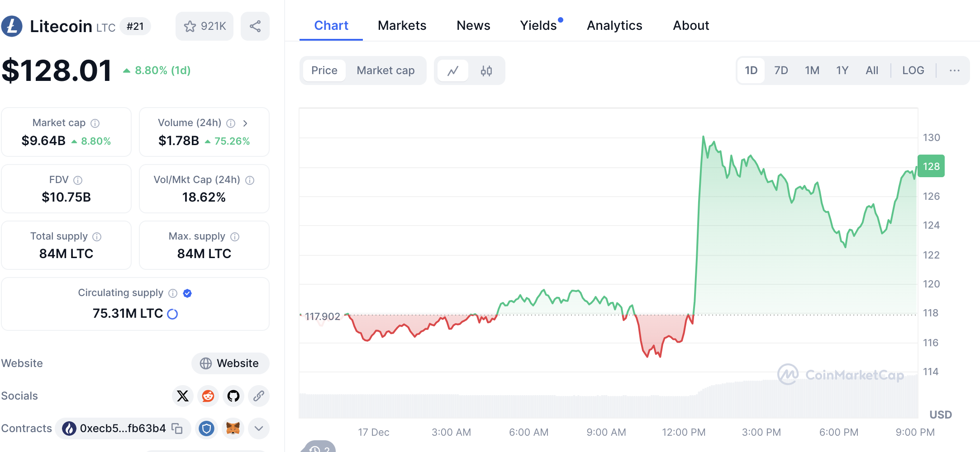Select the 1M time range
The image size is (980, 452).
coord(812,71)
